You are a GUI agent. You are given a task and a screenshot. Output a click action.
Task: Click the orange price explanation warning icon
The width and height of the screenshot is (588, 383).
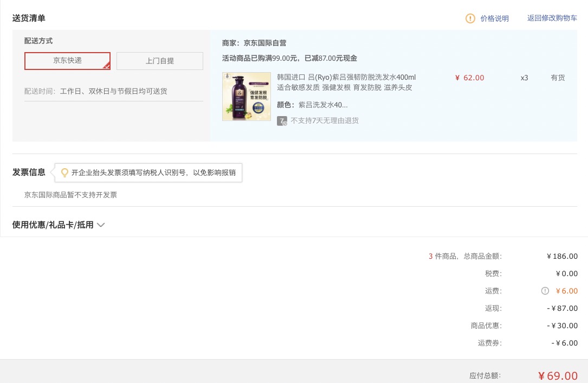click(470, 18)
